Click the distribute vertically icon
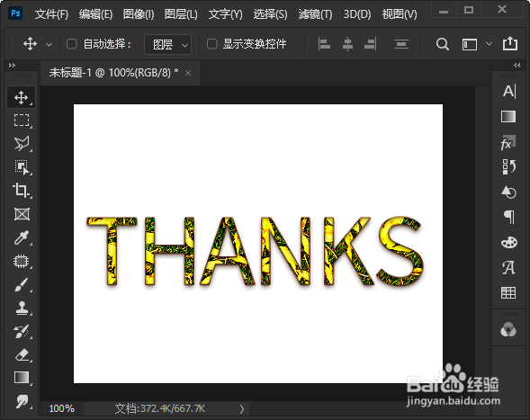 click(401, 44)
